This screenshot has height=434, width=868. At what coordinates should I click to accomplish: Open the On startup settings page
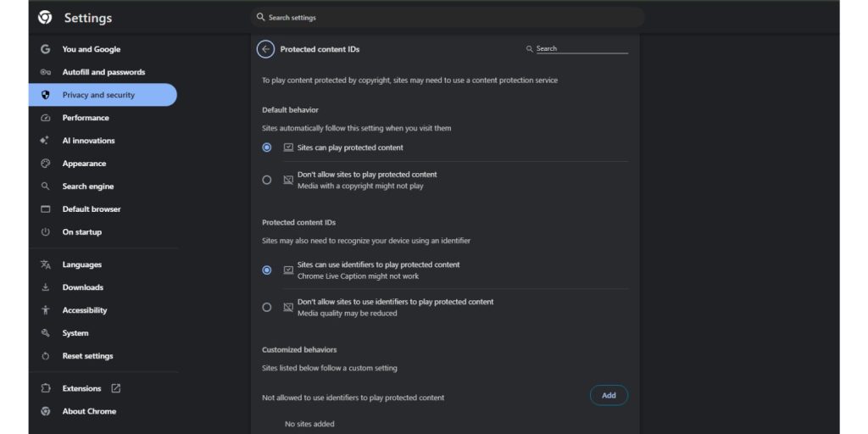pyautogui.click(x=81, y=232)
